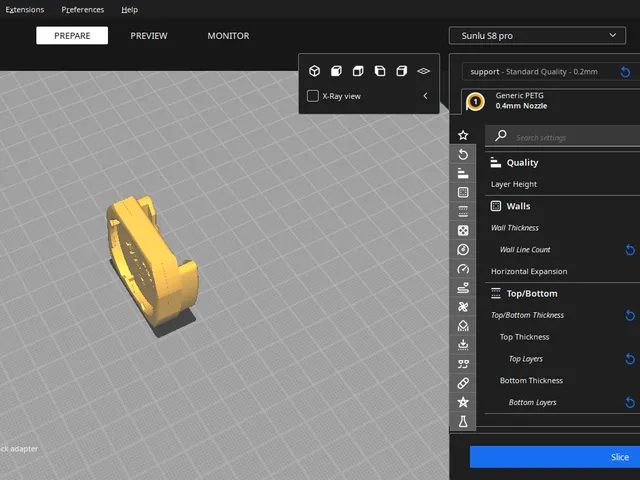Screen dimensions: 640x480
Task: Click the Slice button
Action: click(555, 457)
